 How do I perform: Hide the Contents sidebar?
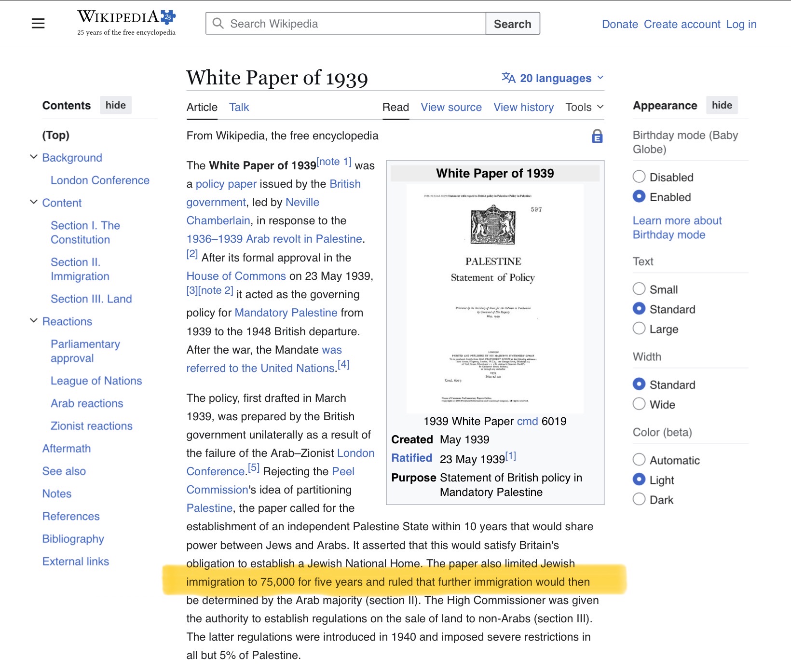[116, 105]
